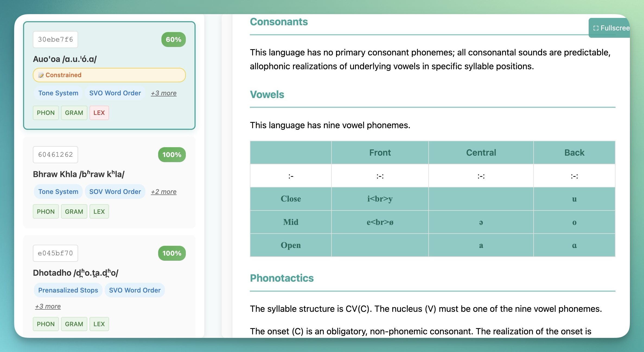Expand +3 more tags on Auo'oa card
The image size is (644, 352).
[x=164, y=93]
